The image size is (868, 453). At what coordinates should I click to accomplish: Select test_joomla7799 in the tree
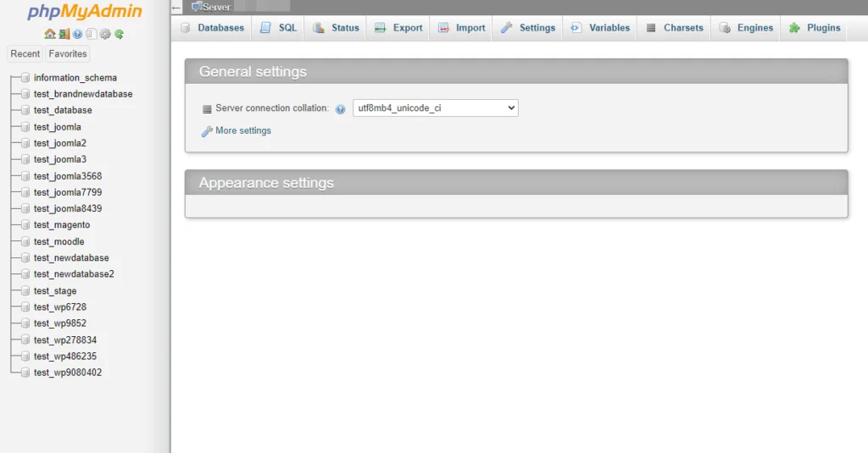[68, 192]
